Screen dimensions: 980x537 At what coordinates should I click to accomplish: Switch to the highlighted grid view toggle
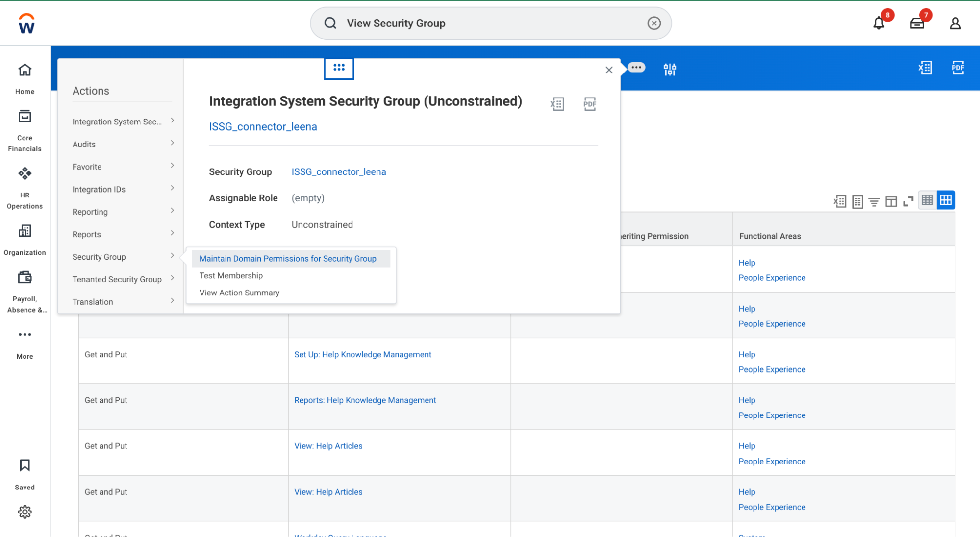(946, 200)
